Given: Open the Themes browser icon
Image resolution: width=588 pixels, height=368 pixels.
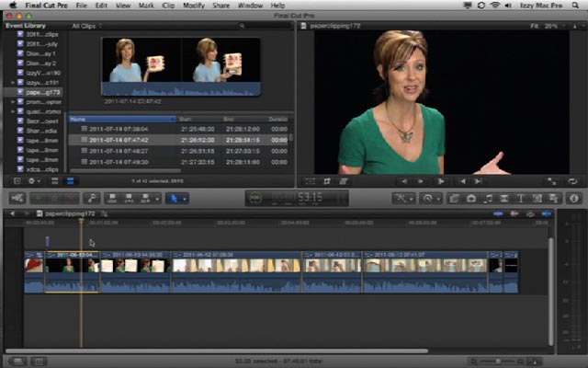Looking at the screenshot, I should [554, 199].
